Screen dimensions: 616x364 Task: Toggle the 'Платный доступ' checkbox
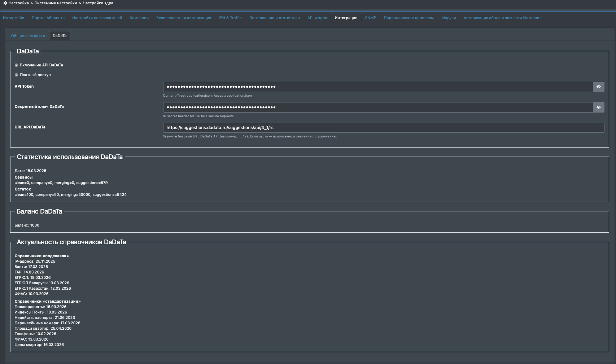click(x=16, y=75)
